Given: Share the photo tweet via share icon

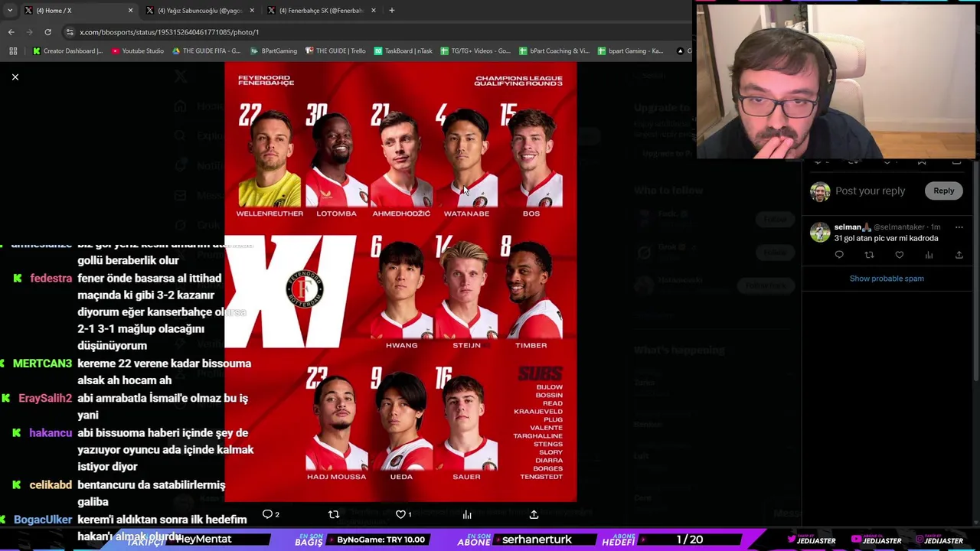Looking at the screenshot, I should (534, 514).
